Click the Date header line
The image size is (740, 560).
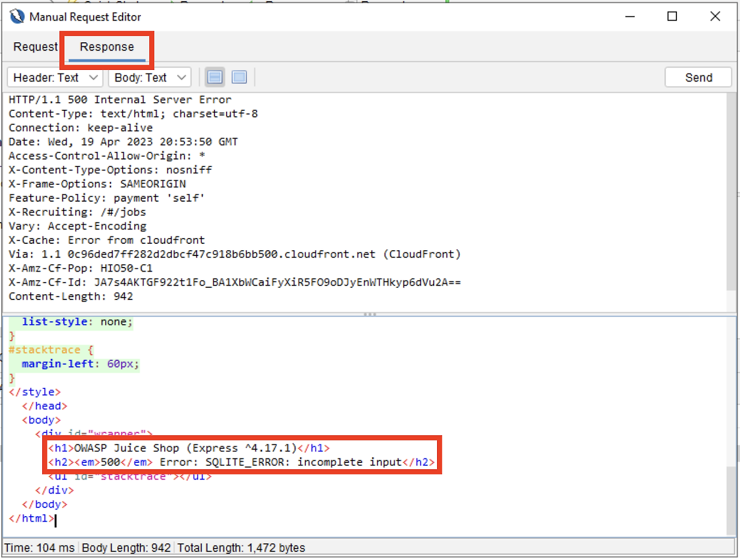(123, 142)
